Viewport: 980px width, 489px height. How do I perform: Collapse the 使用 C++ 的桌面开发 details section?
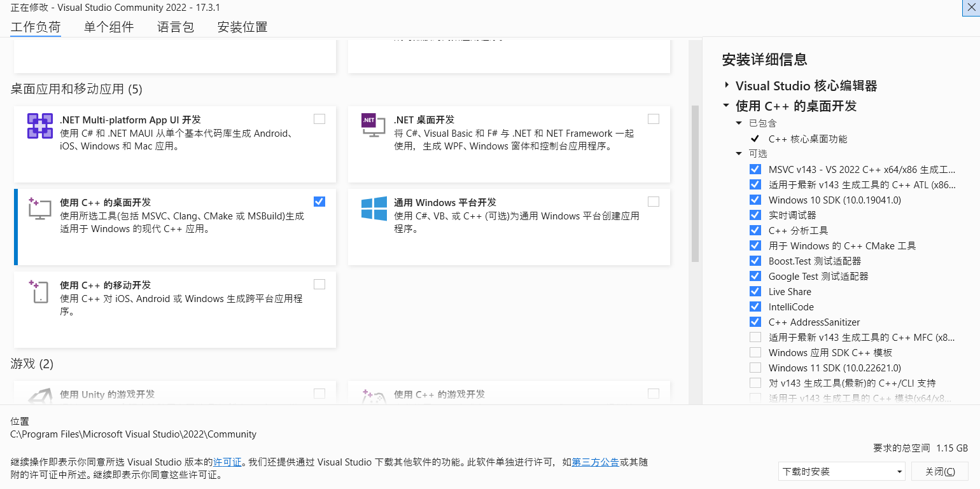coord(726,106)
